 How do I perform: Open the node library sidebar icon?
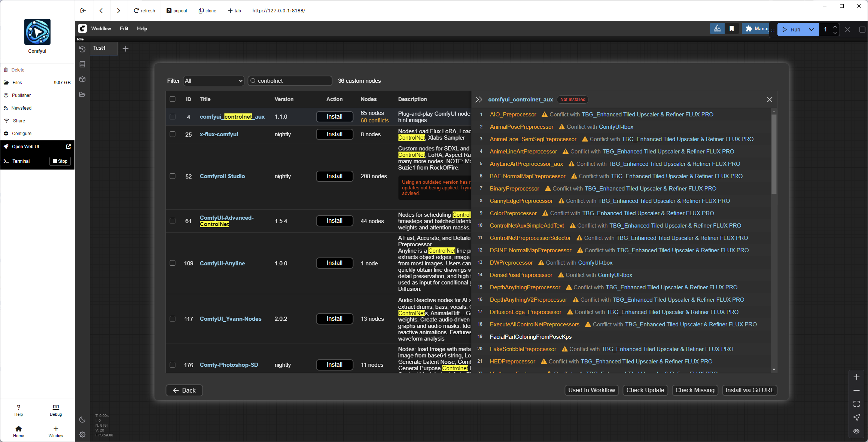point(82,64)
